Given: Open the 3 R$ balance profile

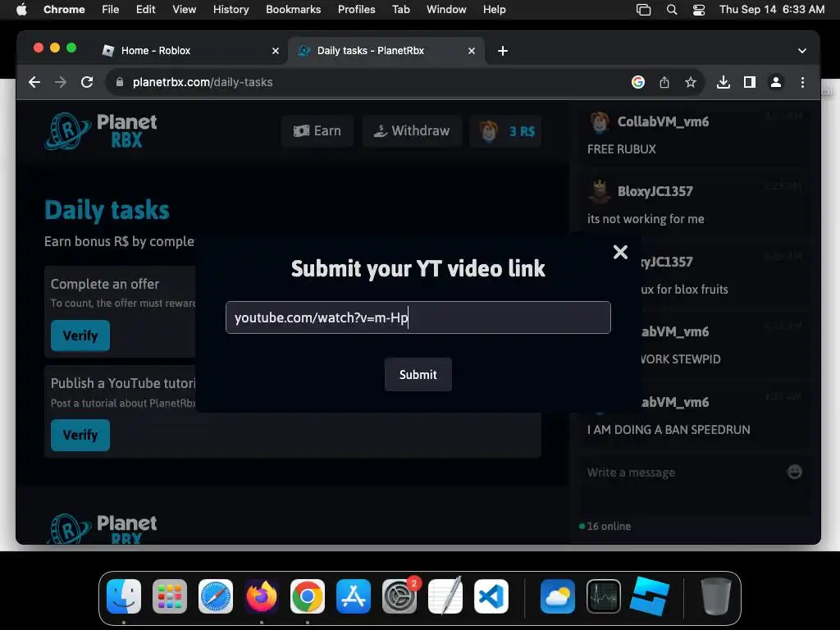Looking at the screenshot, I should 505,131.
